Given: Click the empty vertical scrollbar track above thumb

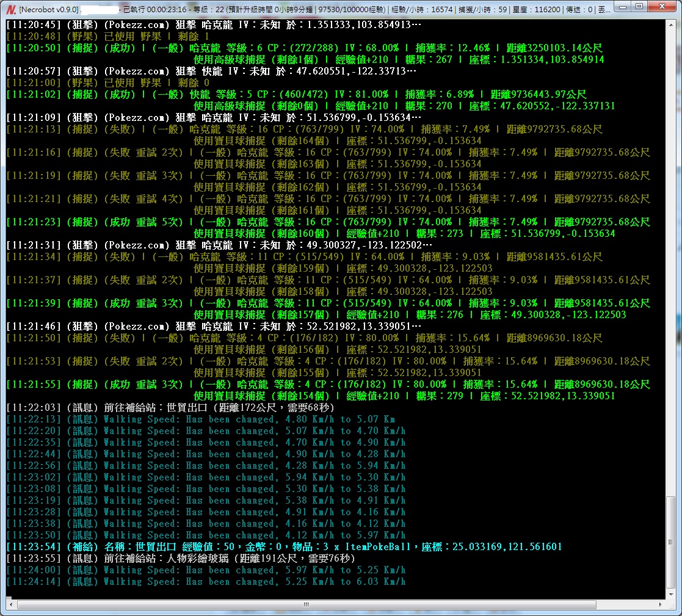Looking at the screenshot, I should (671, 244).
